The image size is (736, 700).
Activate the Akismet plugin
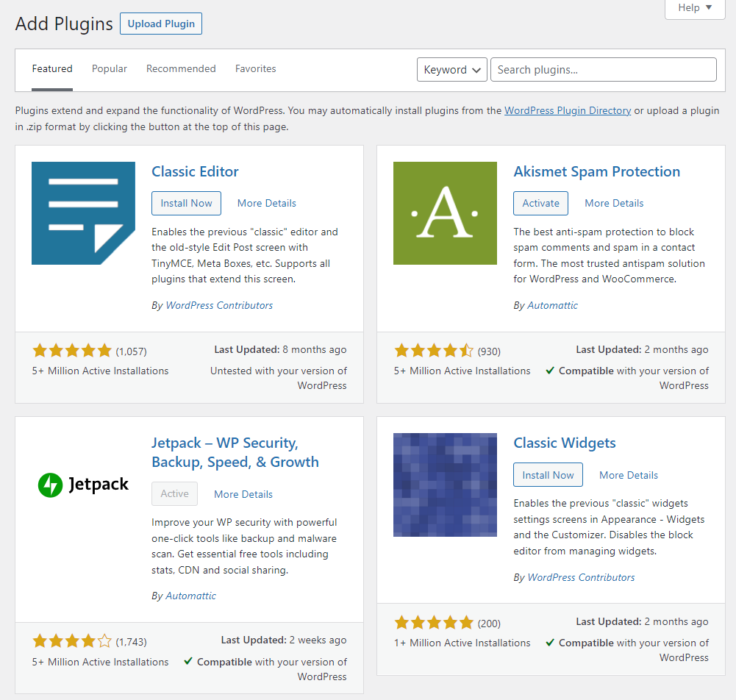(540, 203)
